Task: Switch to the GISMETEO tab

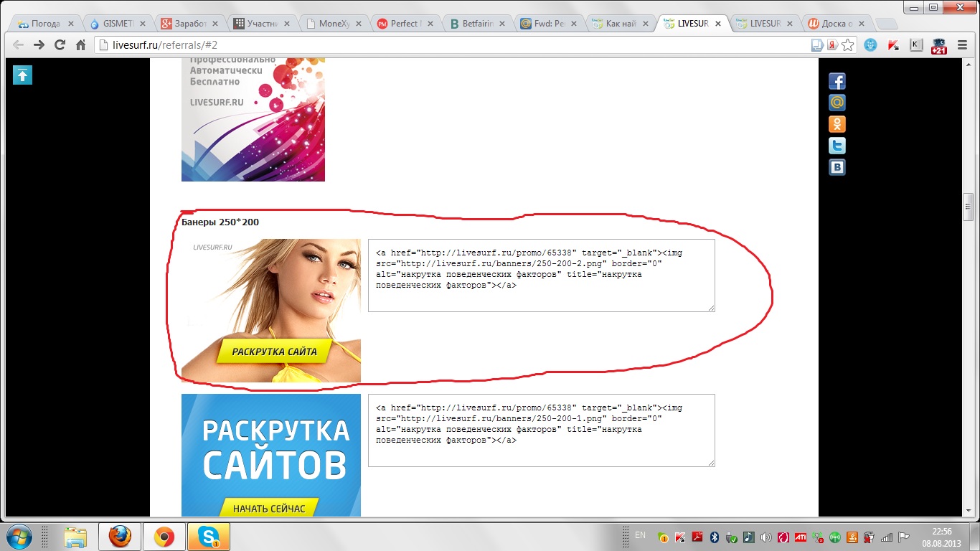Action: coord(118,24)
